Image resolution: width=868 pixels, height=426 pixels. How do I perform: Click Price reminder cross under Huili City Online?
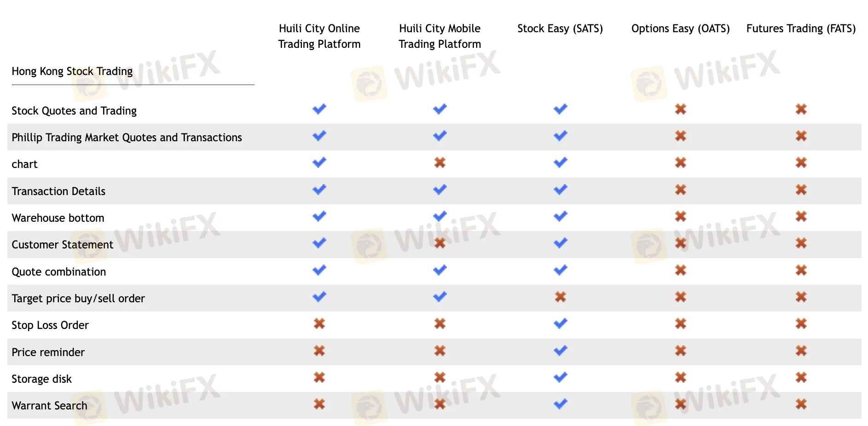coord(319,351)
